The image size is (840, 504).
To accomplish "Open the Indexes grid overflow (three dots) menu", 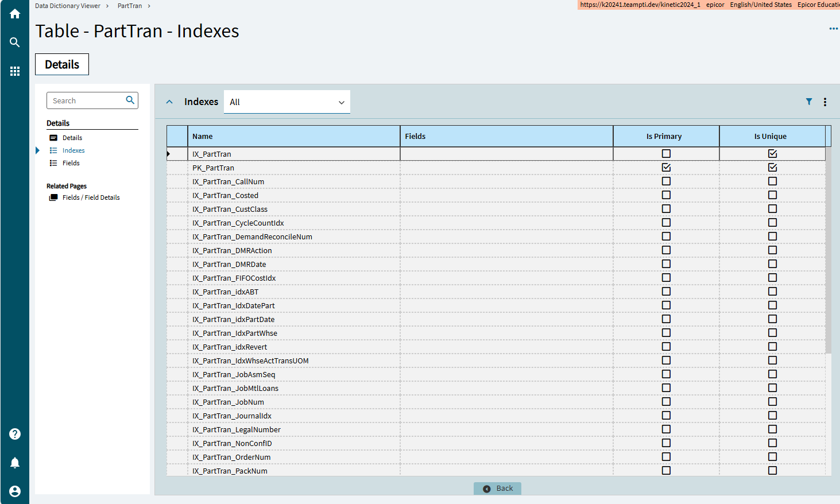I will pos(825,102).
